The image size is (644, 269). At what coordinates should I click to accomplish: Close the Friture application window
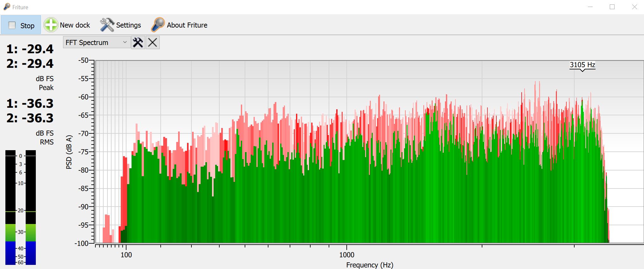point(634,7)
